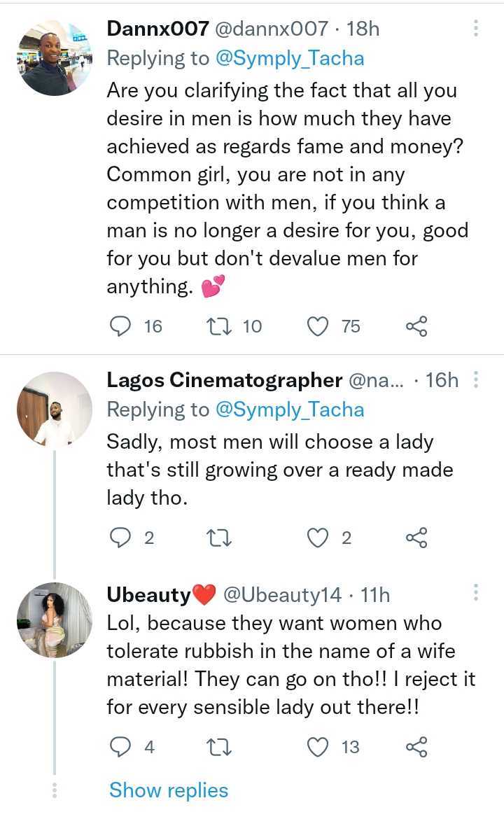The image size is (504, 819).
Task: Reply to Lagos Cinematographer's tweet
Action: (x=122, y=538)
